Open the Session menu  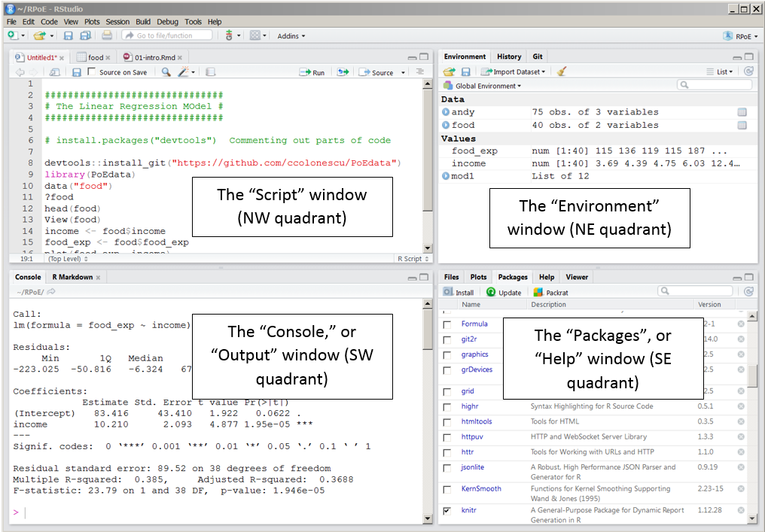tap(117, 21)
